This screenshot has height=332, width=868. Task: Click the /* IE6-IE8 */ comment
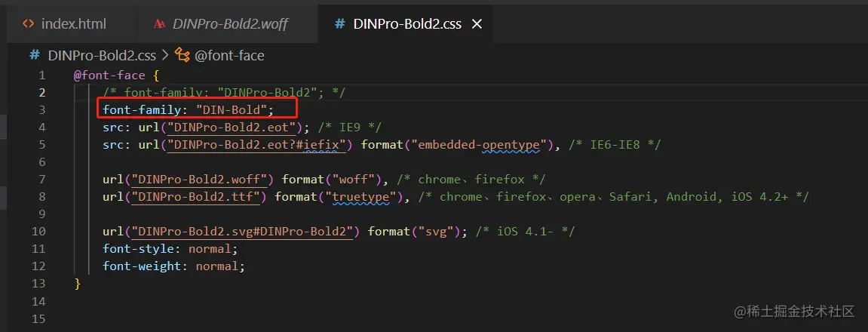tap(615, 145)
